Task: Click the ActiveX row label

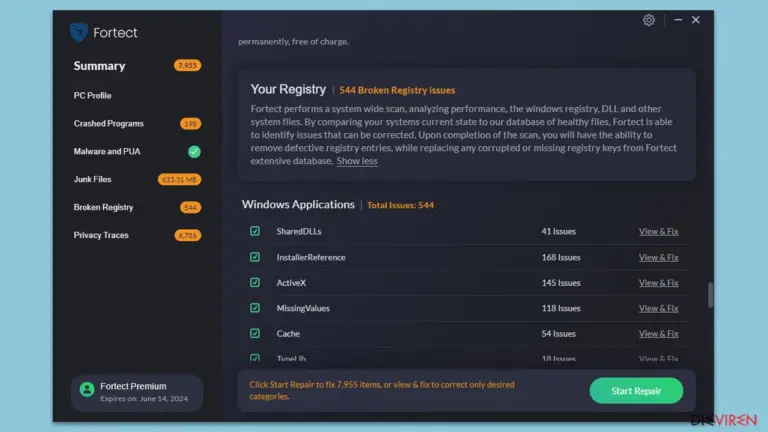Action: [291, 283]
